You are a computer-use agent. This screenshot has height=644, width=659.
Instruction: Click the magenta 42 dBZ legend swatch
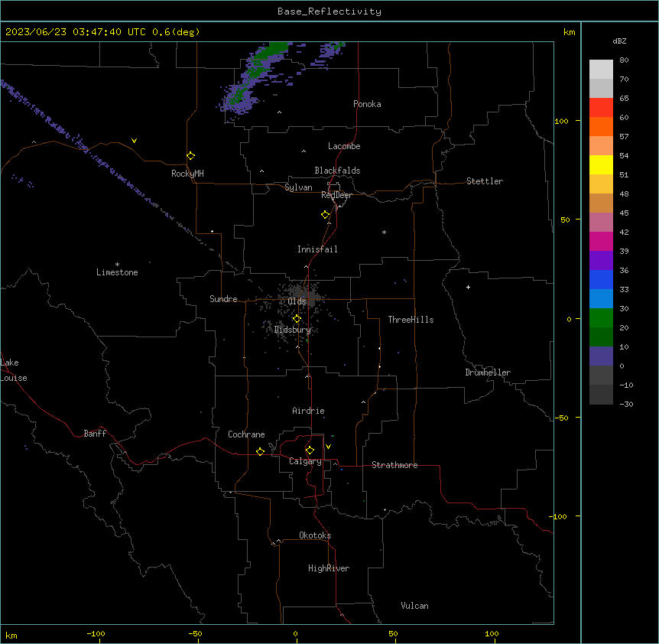pyautogui.click(x=601, y=241)
